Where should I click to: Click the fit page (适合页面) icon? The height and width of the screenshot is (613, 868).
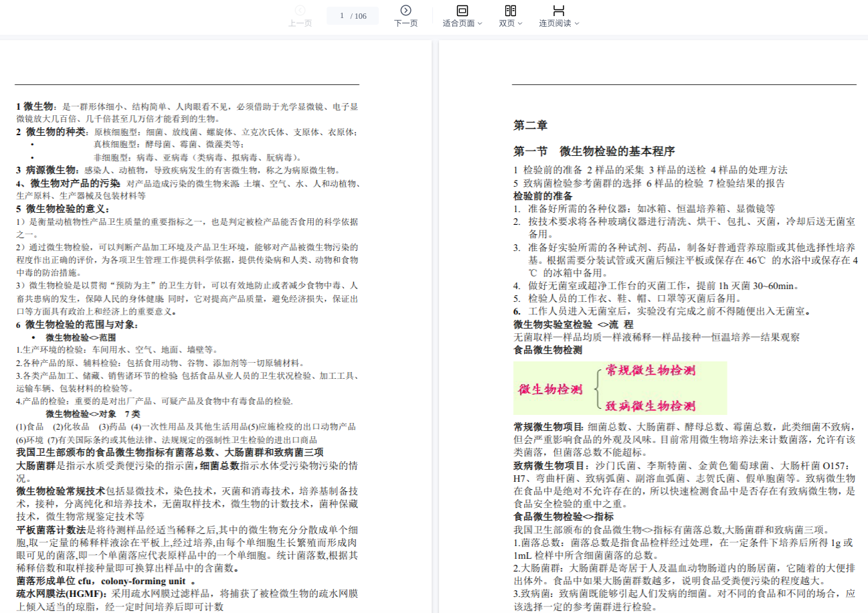tap(462, 10)
